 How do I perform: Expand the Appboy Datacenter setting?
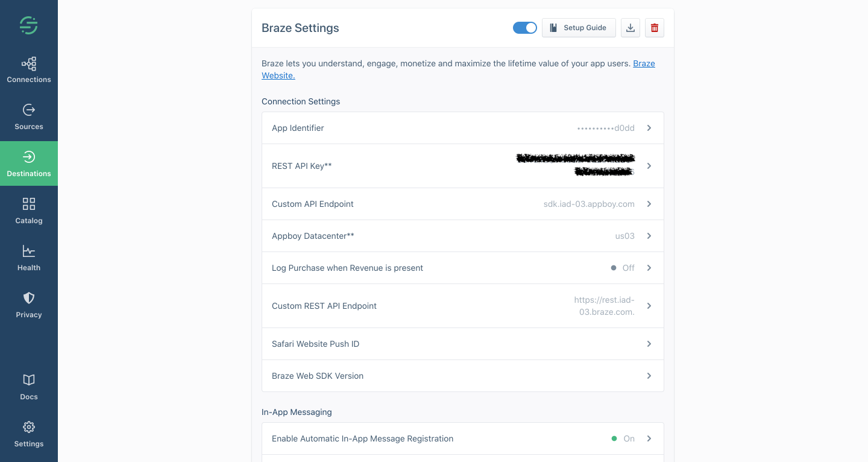click(462, 236)
